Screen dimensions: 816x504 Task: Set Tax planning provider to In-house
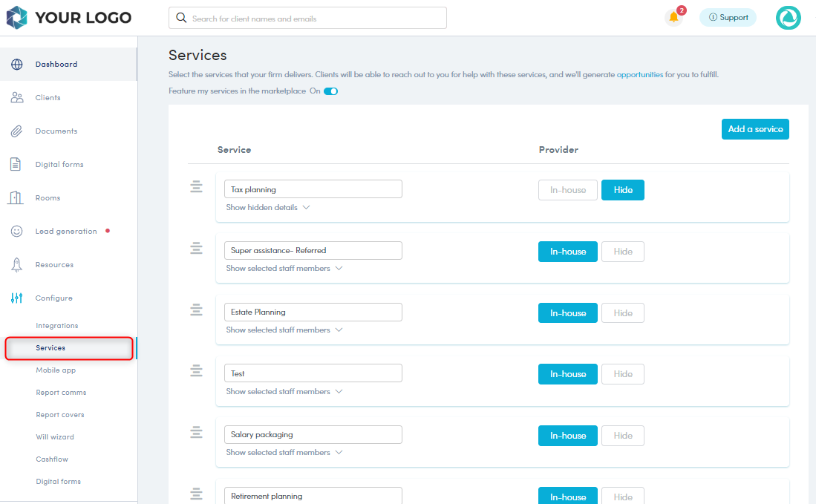(567, 190)
